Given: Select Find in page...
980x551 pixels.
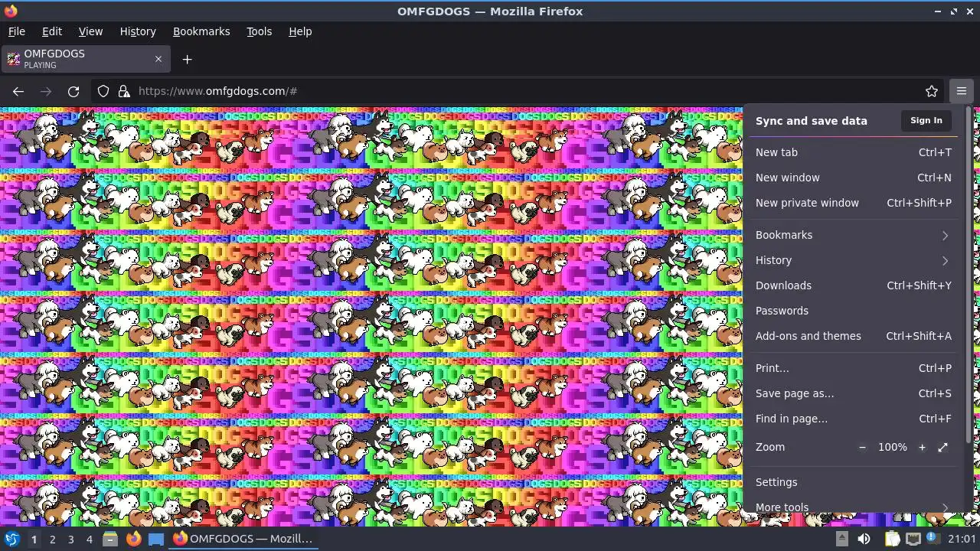Looking at the screenshot, I should coord(853,419).
